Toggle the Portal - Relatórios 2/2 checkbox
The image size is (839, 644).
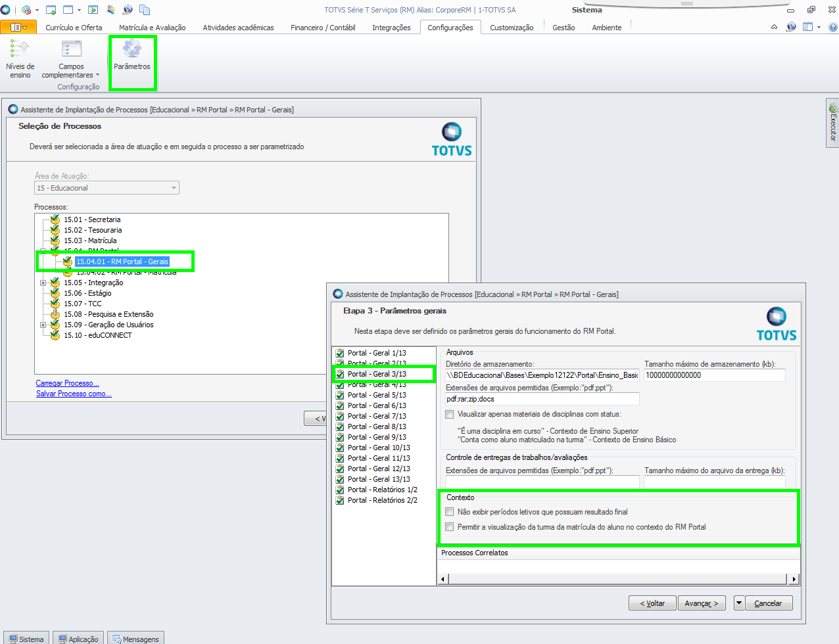click(340, 500)
